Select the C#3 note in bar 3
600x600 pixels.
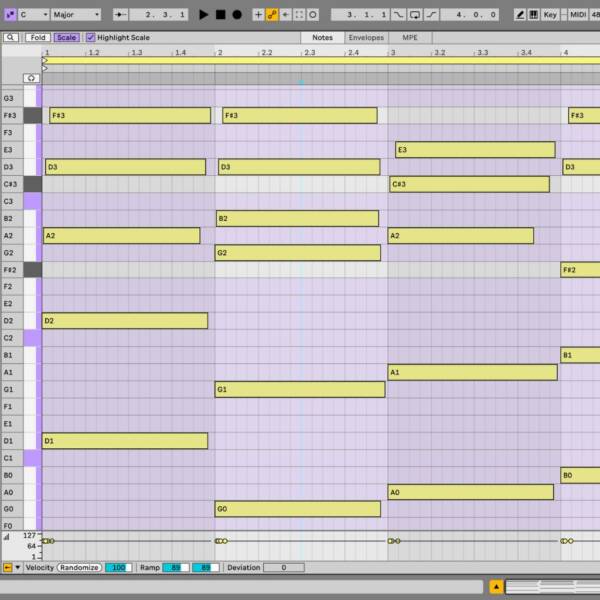click(470, 184)
